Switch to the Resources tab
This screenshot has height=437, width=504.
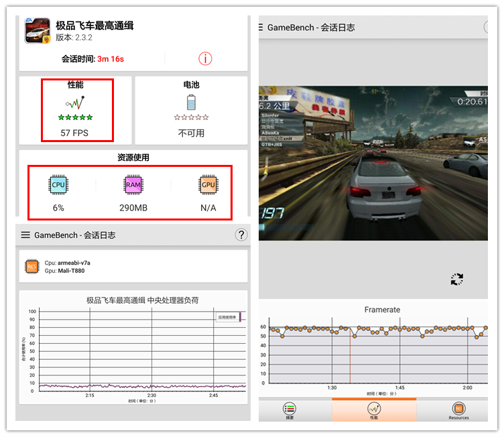[x=458, y=411]
